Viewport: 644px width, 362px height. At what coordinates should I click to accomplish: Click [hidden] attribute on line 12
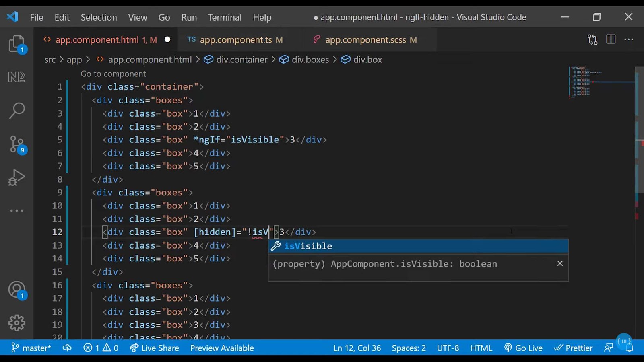(215, 232)
